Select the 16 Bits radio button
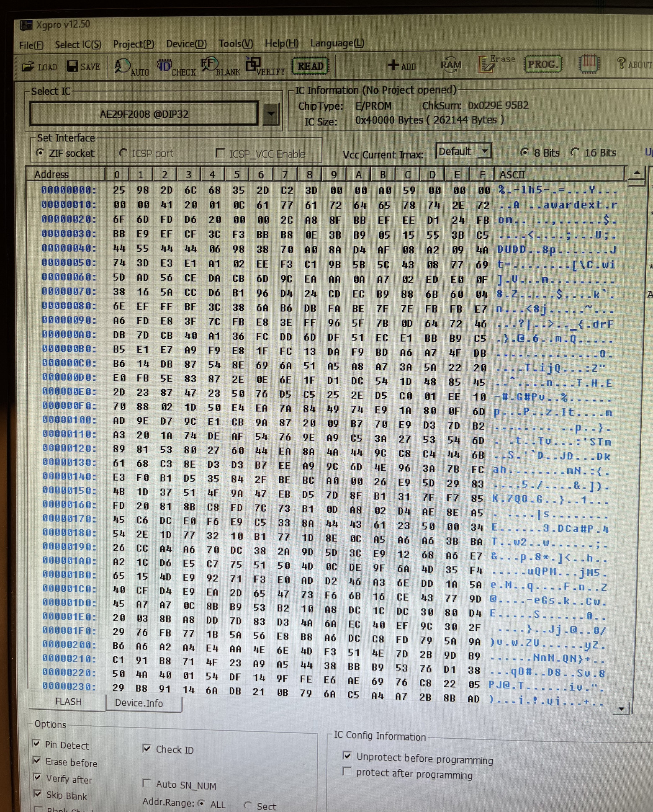653x812 pixels. coord(576,152)
